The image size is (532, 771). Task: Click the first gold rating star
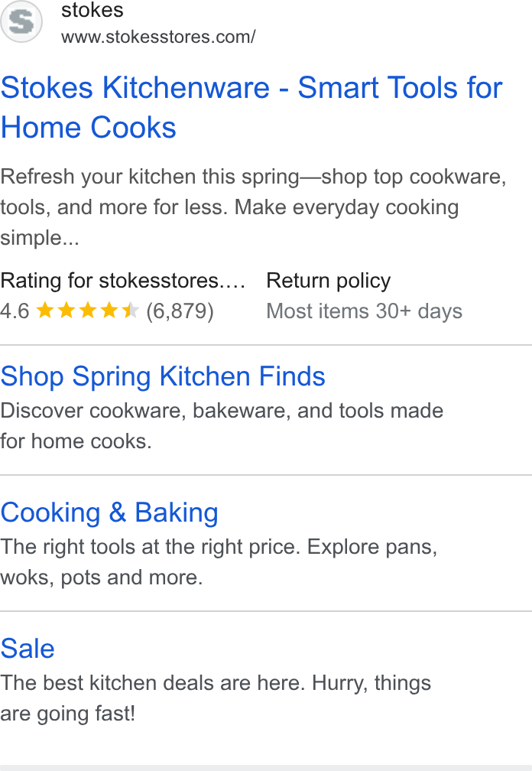[45, 311]
